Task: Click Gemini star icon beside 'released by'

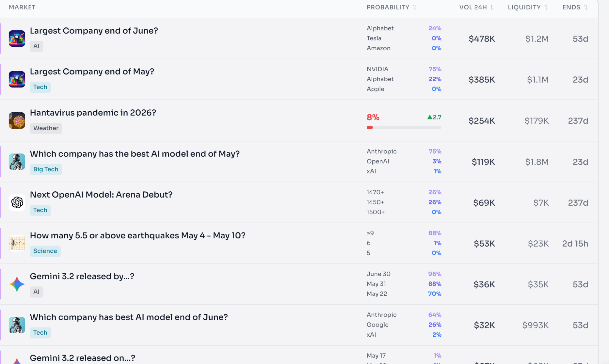Action: (17, 284)
